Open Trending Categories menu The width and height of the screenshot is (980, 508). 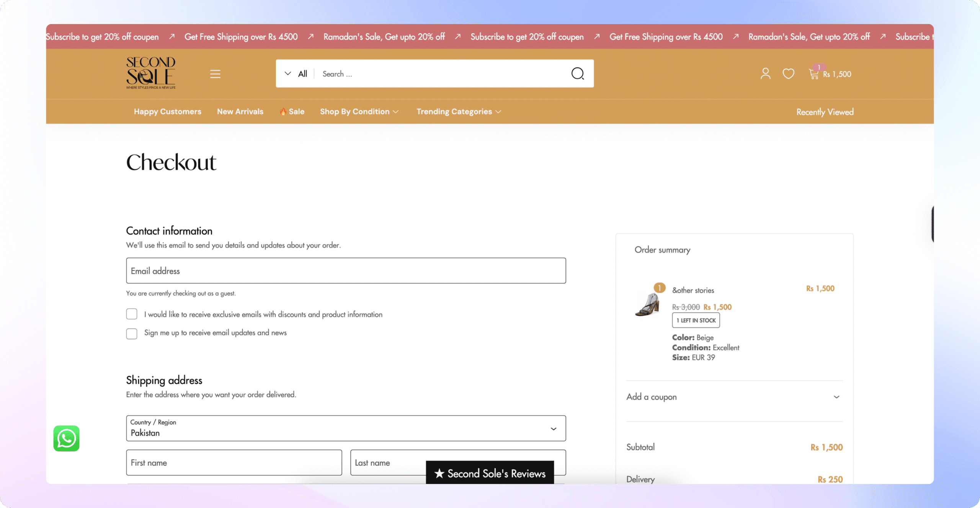[459, 112]
